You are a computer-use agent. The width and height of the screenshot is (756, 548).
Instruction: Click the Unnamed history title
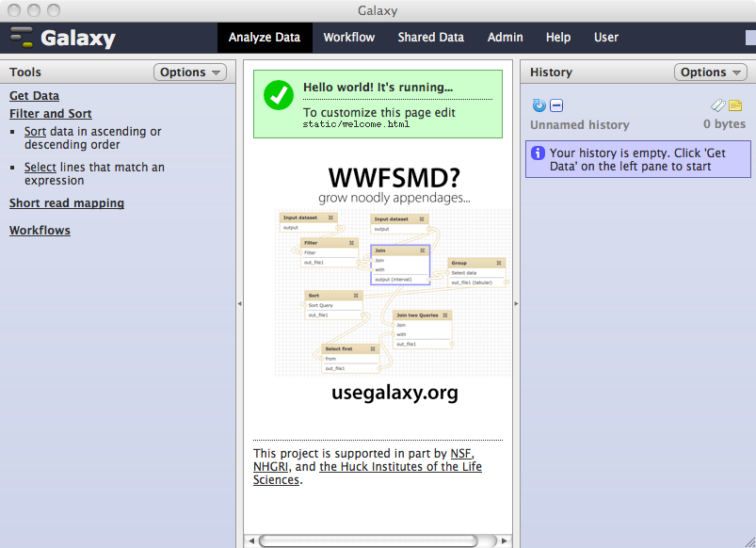click(580, 125)
